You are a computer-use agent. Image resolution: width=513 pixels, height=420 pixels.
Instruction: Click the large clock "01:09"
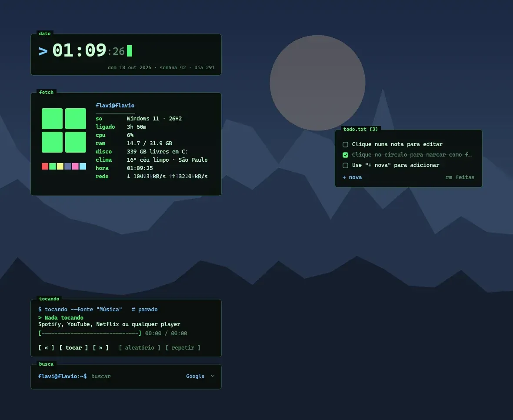coord(79,50)
